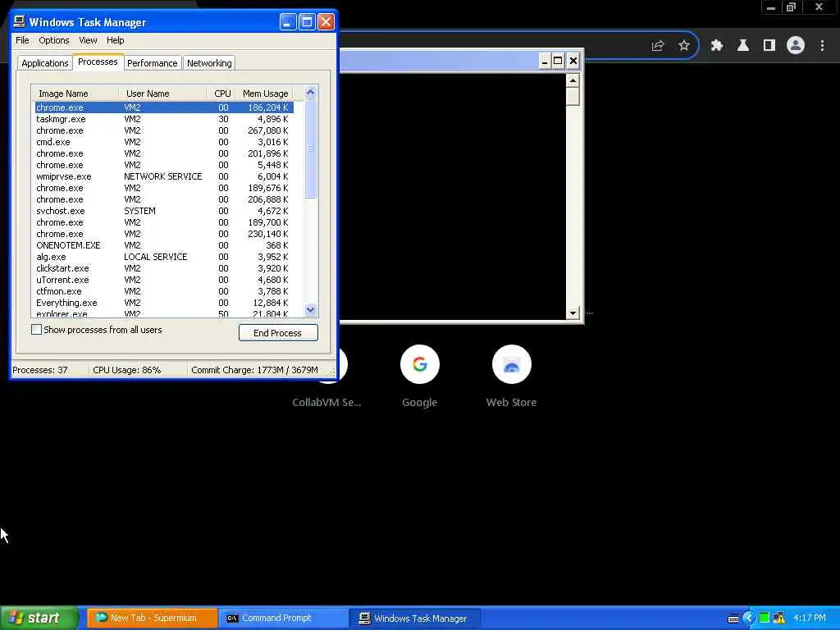Viewport: 840px width, 630px height.
Task: Select the ONENOTEM.EXE process row
Action: tap(163, 245)
